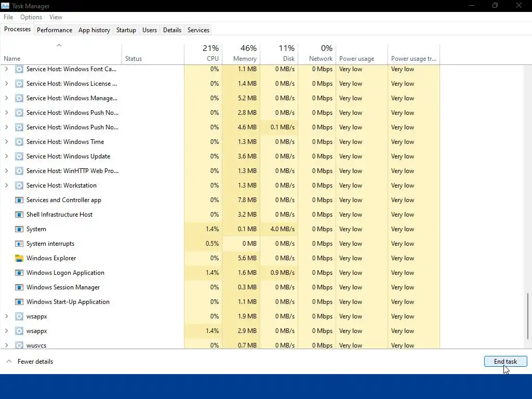This screenshot has height=399, width=532.
Task: Click gear icon of Service Host: WinHTTP Web Proxy
Action: tap(19, 170)
